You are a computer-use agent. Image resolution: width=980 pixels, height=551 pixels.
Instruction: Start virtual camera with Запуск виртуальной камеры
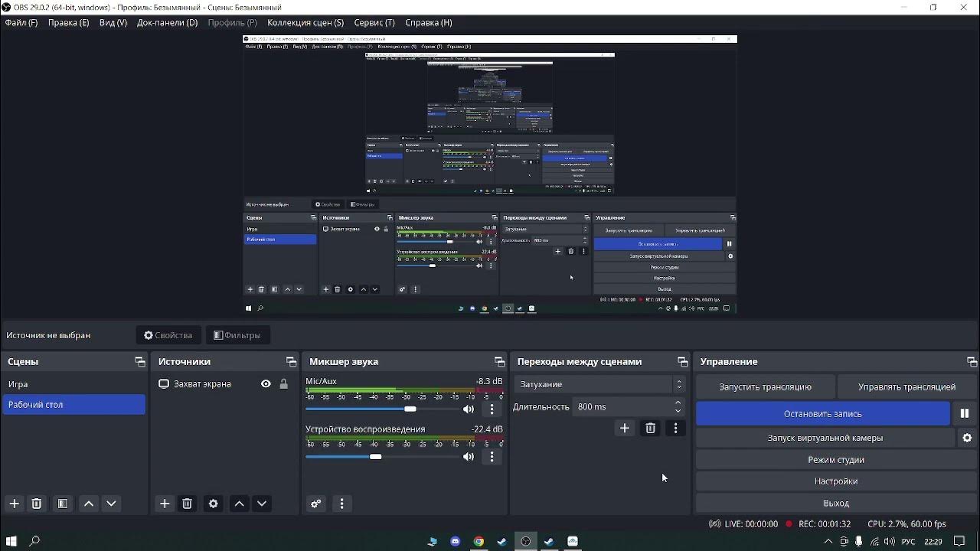(825, 438)
